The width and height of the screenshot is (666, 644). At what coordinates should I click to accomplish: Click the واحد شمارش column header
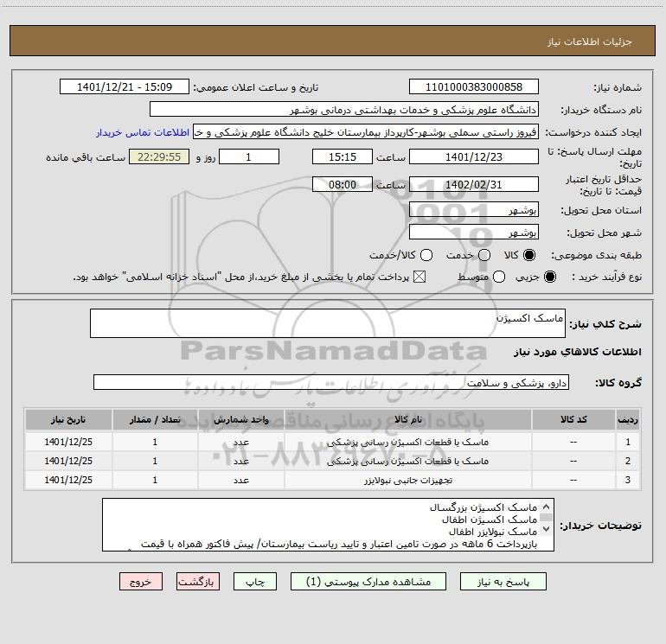pos(240,420)
